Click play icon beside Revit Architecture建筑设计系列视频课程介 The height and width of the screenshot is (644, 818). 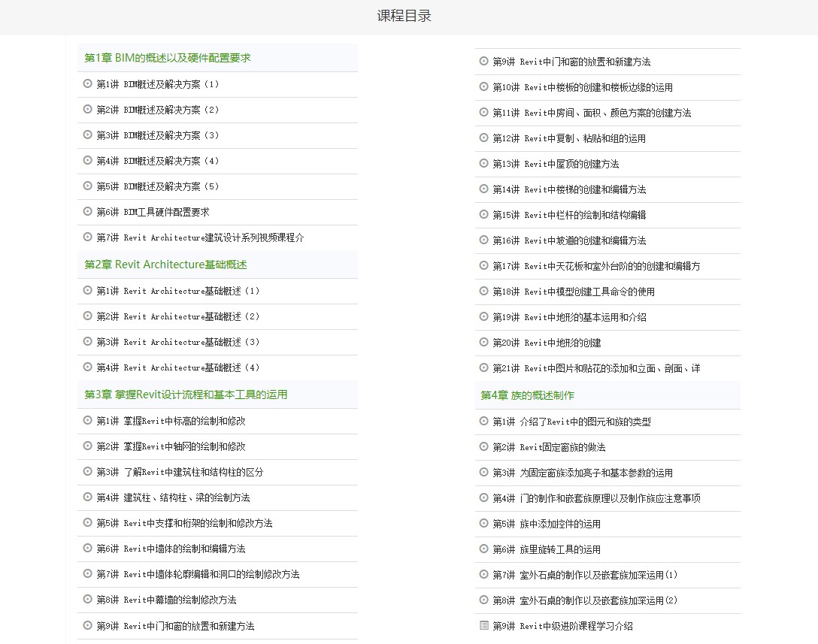pos(88,237)
